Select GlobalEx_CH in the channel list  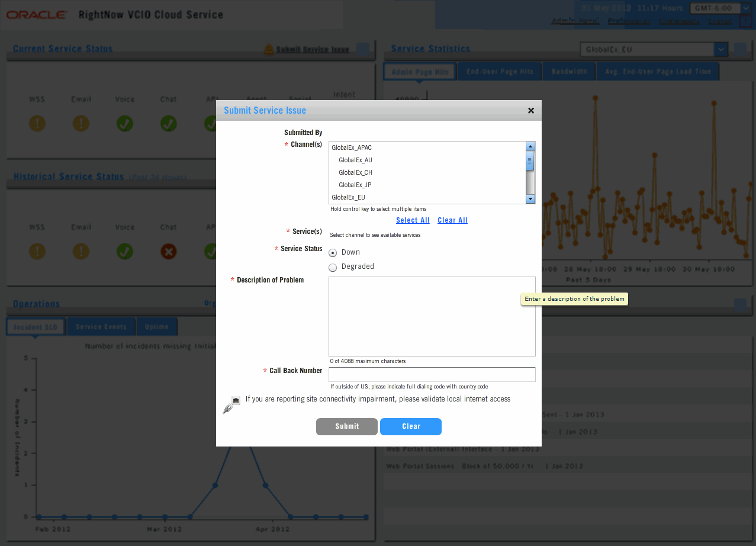[427, 172]
